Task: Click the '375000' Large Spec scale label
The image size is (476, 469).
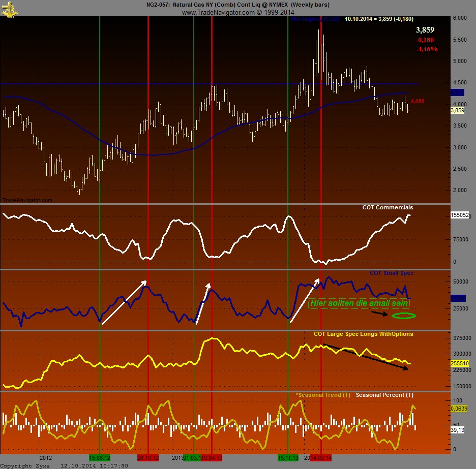Action: [x=462, y=338]
